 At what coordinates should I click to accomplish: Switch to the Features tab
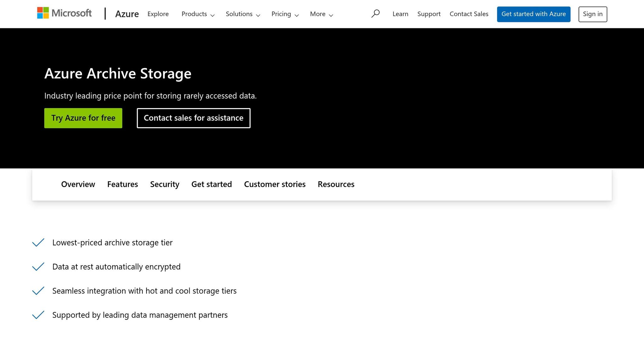click(x=123, y=184)
